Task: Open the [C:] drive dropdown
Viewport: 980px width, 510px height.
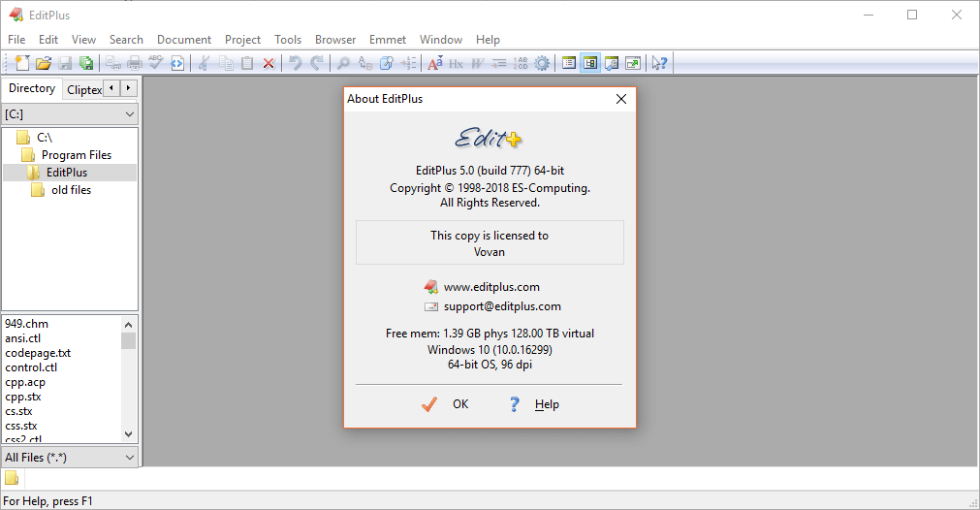Action: tap(70, 114)
